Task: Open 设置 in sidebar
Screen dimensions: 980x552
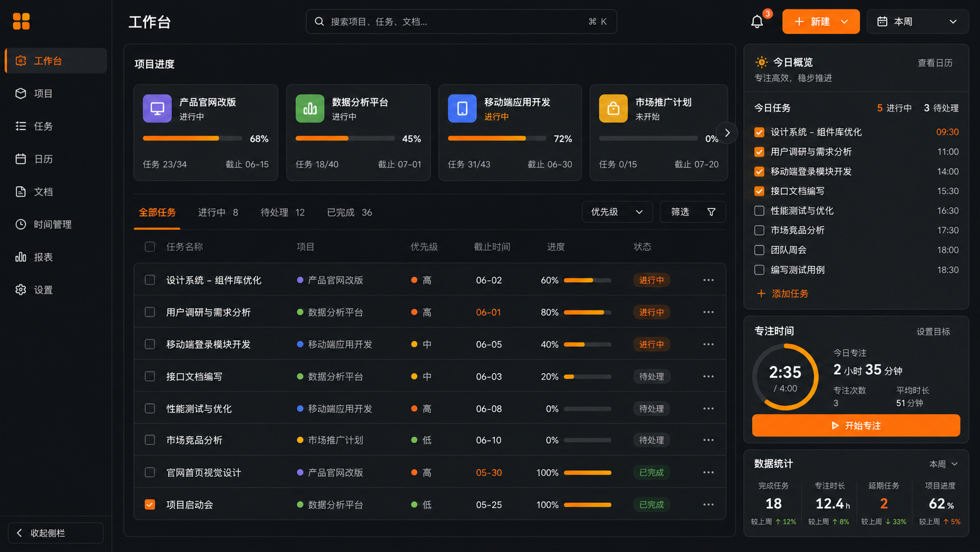Action: 56,290
